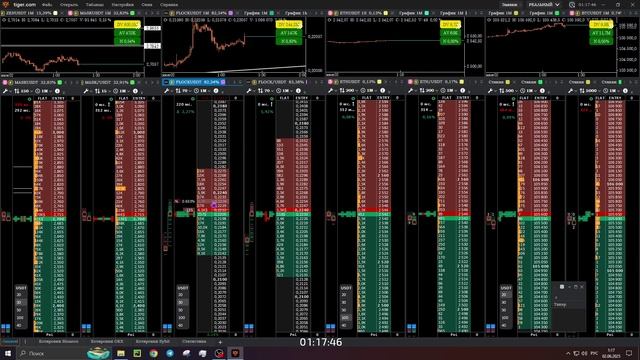Add a new workspace tab with plus

pyautogui.click(x=220, y=342)
